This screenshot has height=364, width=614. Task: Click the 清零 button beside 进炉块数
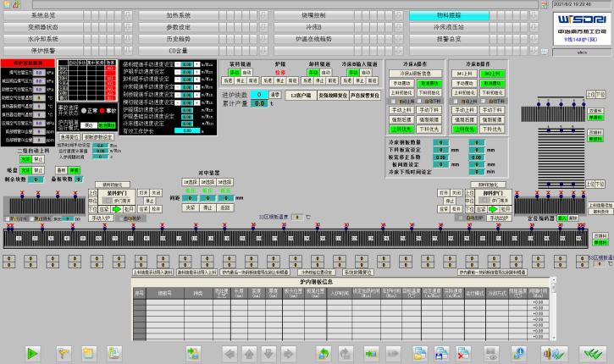click(x=275, y=95)
